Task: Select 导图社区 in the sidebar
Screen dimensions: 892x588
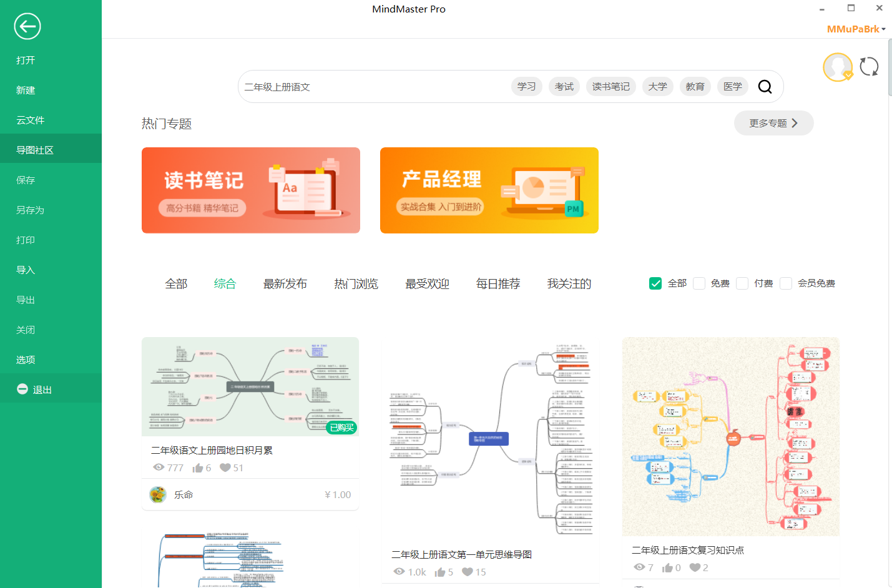Action: tap(51, 150)
